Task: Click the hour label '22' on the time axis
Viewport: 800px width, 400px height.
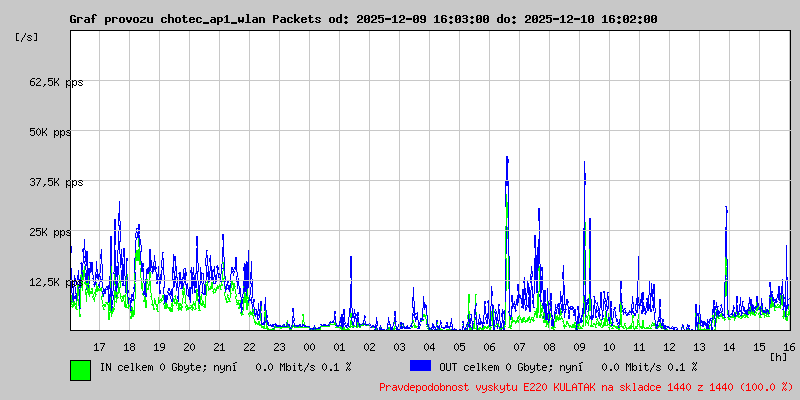Action: [249, 347]
